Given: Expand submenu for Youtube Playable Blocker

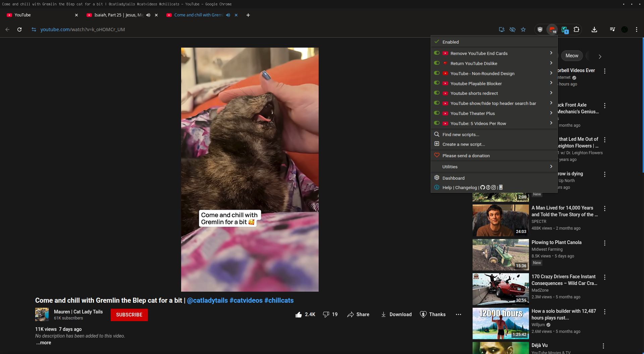Looking at the screenshot, I should click(x=551, y=83).
